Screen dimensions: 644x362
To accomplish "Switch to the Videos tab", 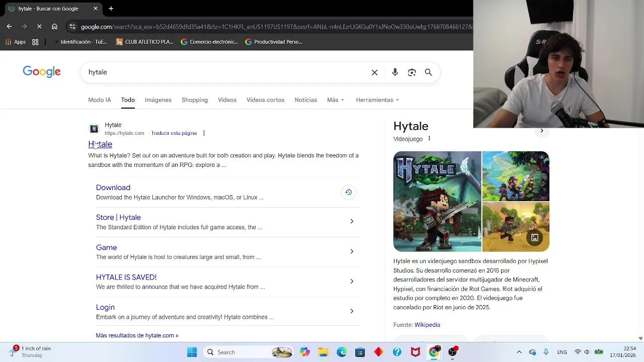I will coord(227,100).
